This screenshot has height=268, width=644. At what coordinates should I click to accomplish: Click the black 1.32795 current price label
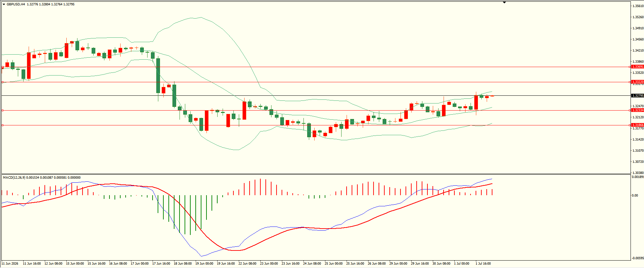click(638, 96)
